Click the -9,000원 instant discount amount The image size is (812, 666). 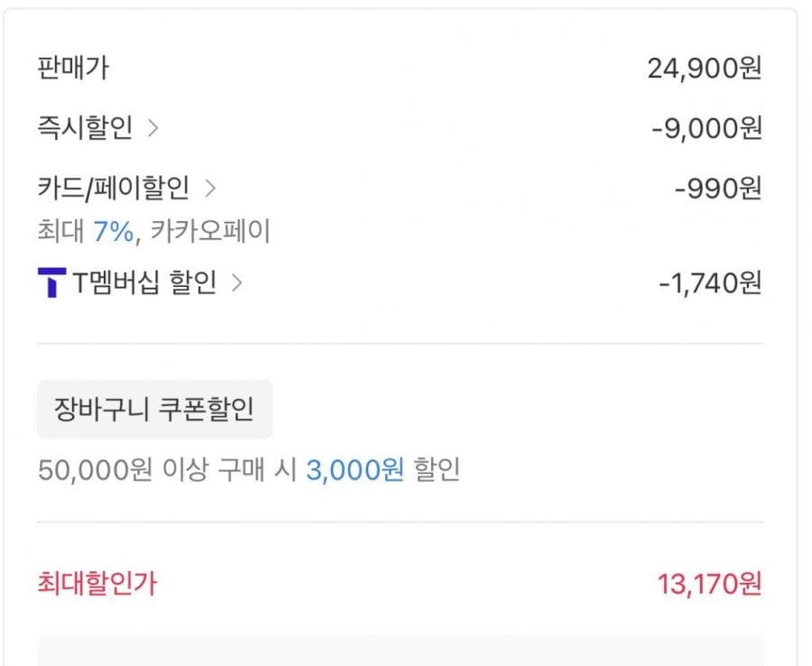coord(706,129)
